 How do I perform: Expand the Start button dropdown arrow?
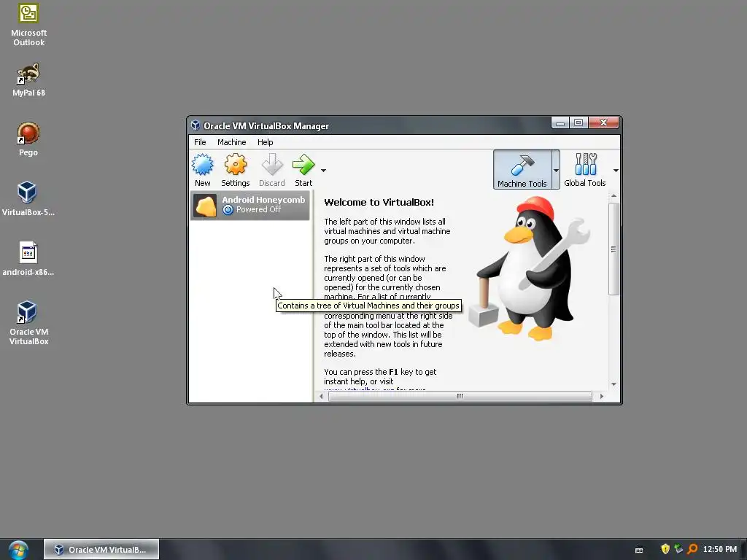point(323,171)
